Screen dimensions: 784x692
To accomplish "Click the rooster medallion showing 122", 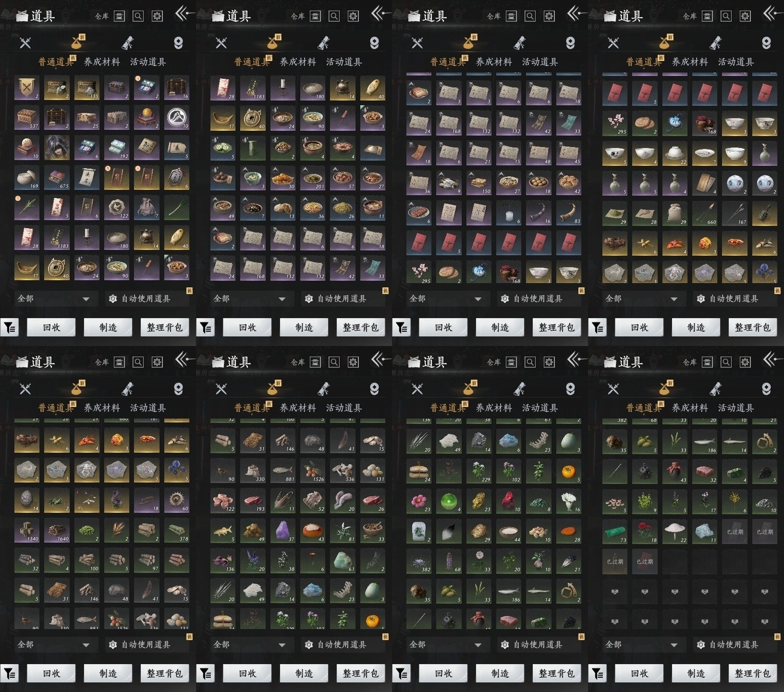I will pos(117,207).
